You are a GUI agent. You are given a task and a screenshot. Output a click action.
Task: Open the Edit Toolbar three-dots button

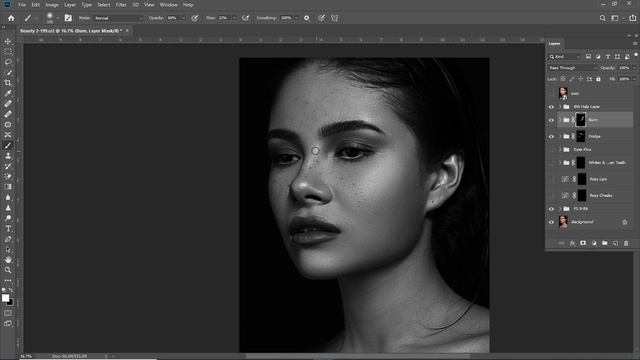pyautogui.click(x=8, y=280)
